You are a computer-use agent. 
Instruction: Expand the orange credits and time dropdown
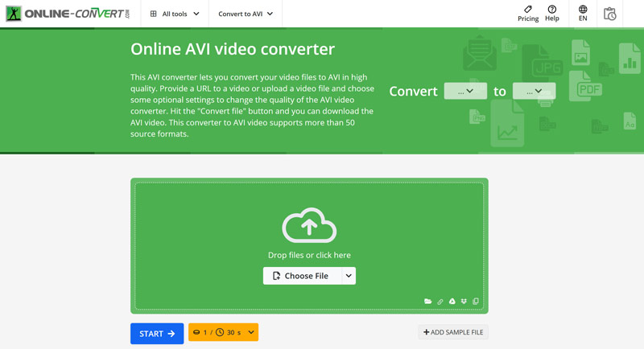pyautogui.click(x=223, y=332)
